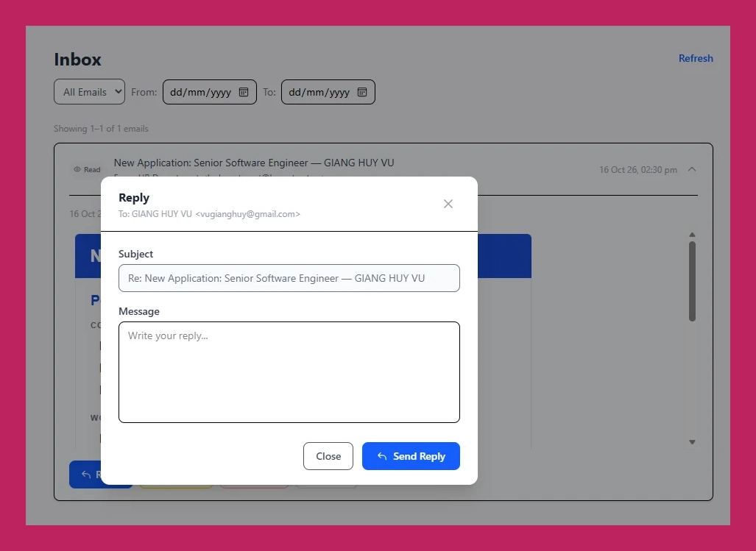This screenshot has height=551, width=756.
Task: Click the recipient address vugianghuy@gmail.com
Action: coord(248,214)
